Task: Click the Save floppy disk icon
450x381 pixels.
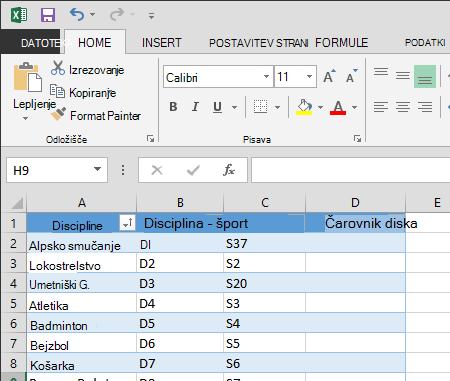Action: (x=48, y=15)
